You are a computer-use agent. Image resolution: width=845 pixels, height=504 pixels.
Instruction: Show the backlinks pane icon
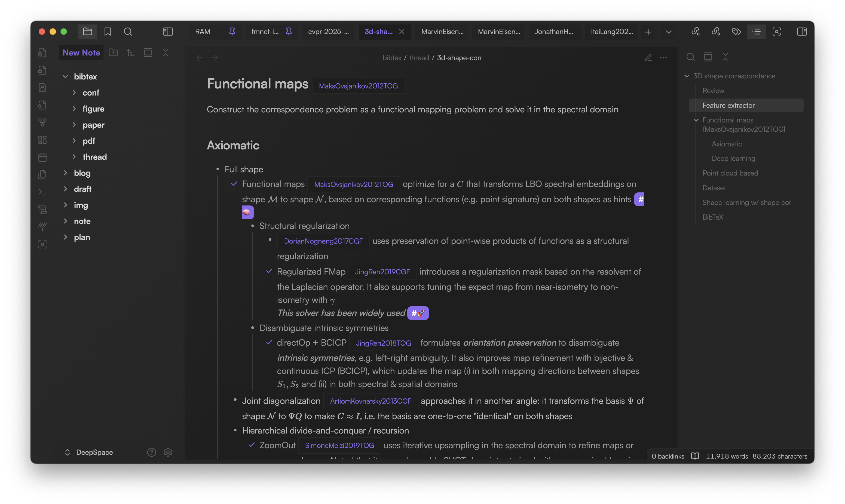pyautogui.click(x=696, y=32)
